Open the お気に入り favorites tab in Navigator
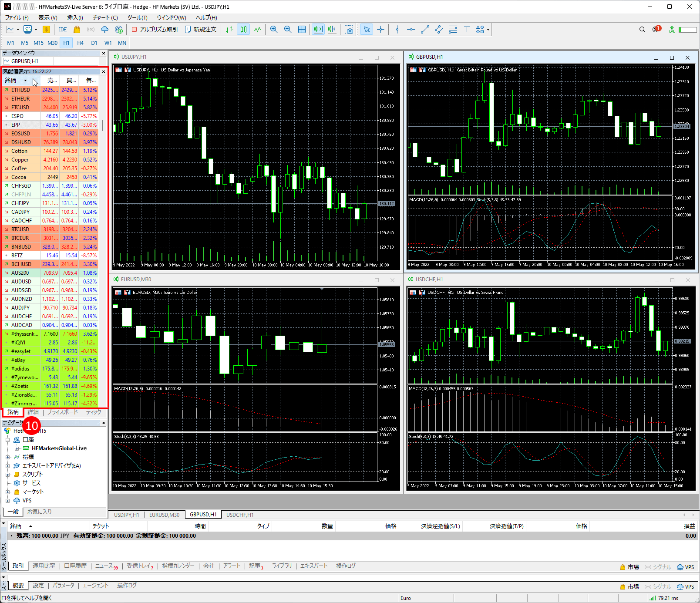The width and height of the screenshot is (700, 603). point(39,512)
